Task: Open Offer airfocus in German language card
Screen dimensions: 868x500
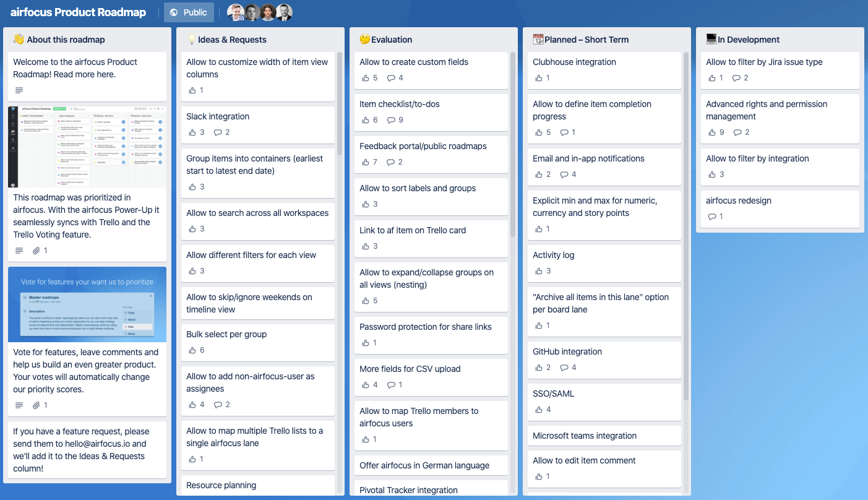Action: point(431,465)
